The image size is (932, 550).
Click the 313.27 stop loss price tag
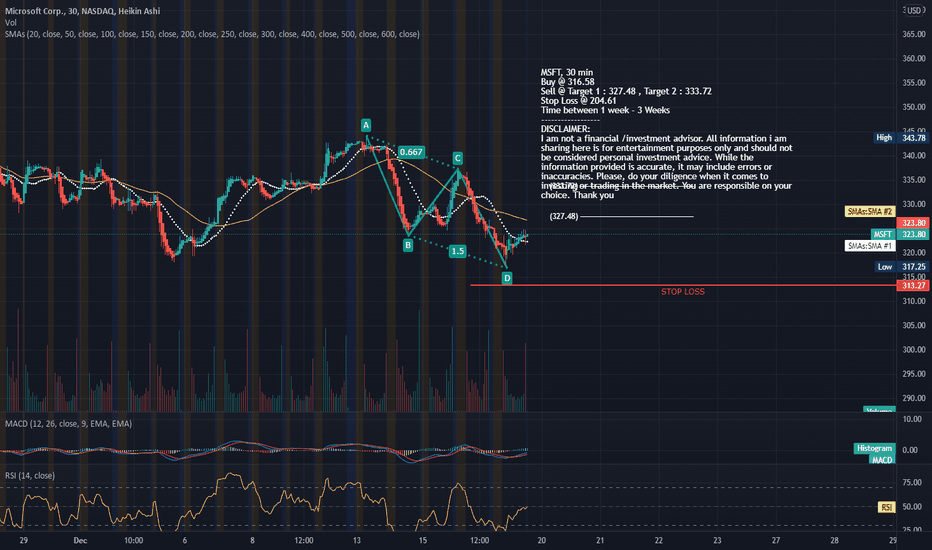point(914,286)
